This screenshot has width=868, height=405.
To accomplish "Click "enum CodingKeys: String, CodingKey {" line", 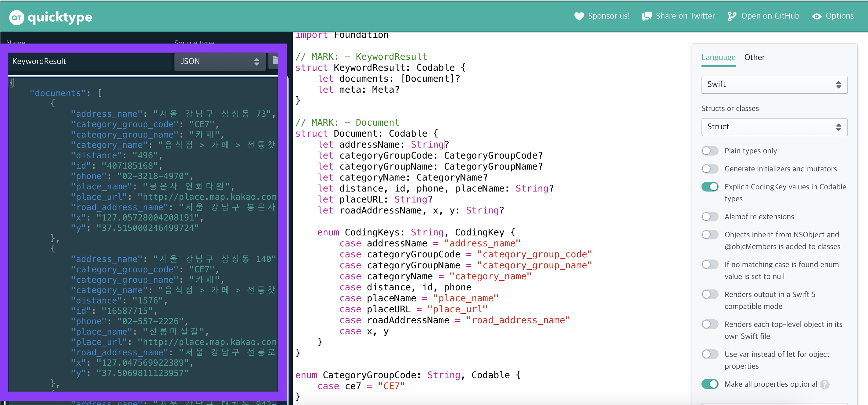I will [416, 232].
